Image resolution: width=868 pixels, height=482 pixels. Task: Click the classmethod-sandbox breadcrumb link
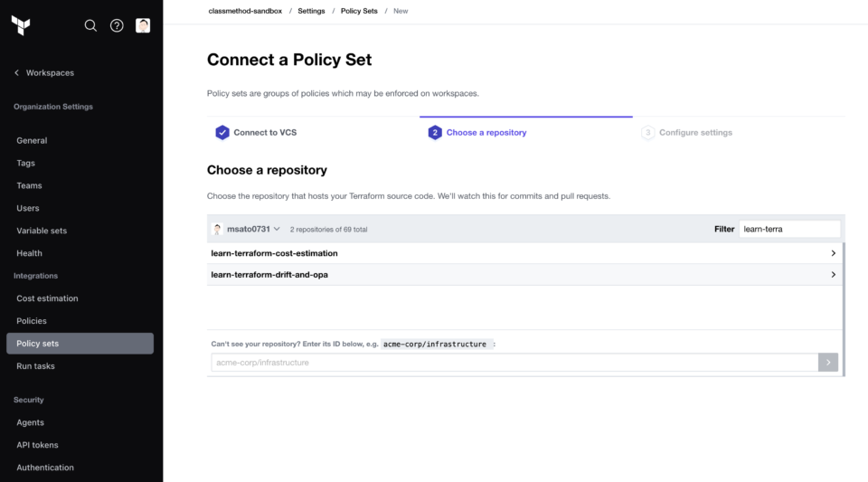pos(245,11)
